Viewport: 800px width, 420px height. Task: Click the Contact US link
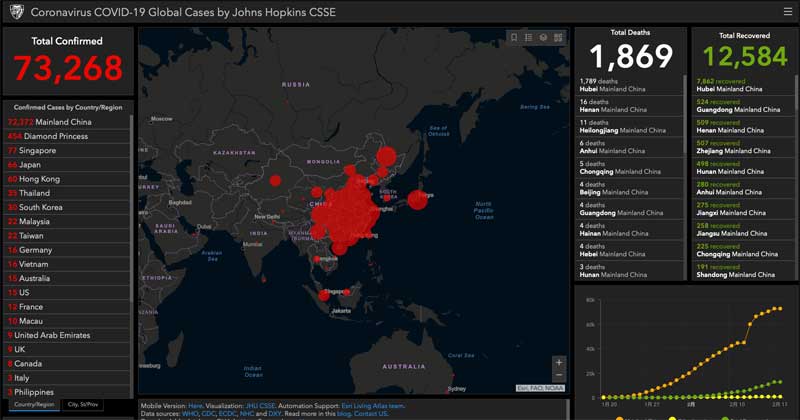coord(370,413)
